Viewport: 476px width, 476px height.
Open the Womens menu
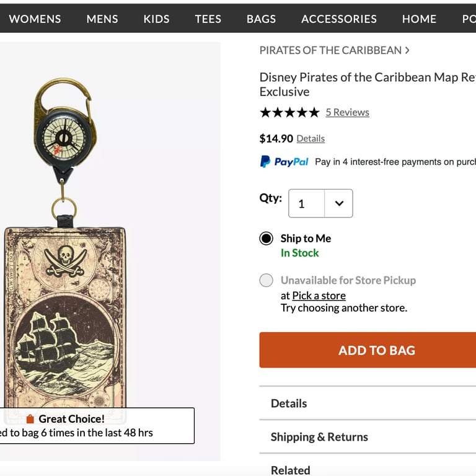[x=35, y=19]
